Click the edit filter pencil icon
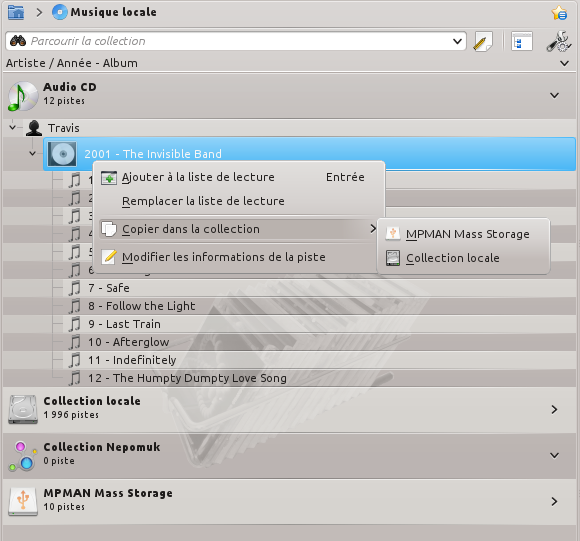580x541 pixels. click(483, 41)
